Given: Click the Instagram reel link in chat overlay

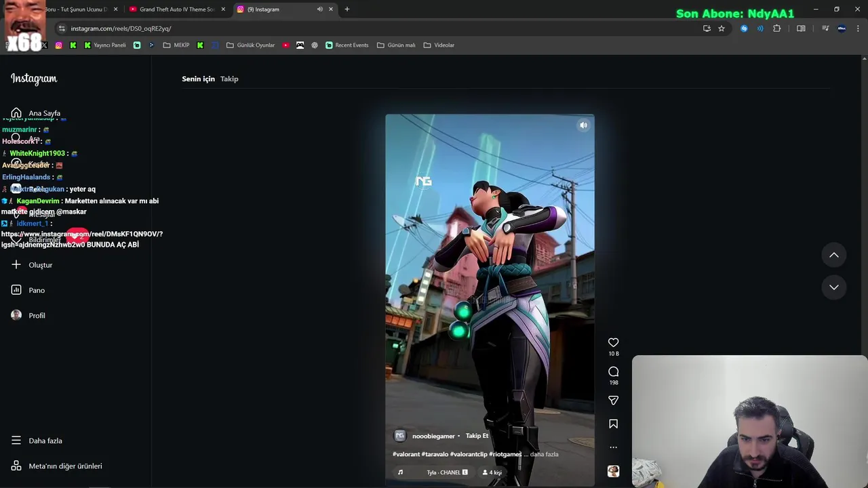Looking at the screenshot, I should pyautogui.click(x=82, y=239).
